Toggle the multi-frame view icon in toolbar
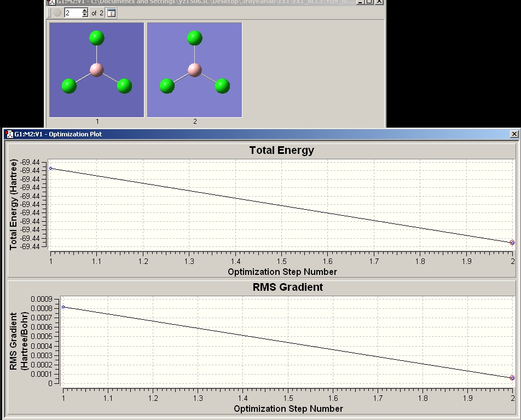This screenshot has height=420, width=521. tap(111, 13)
